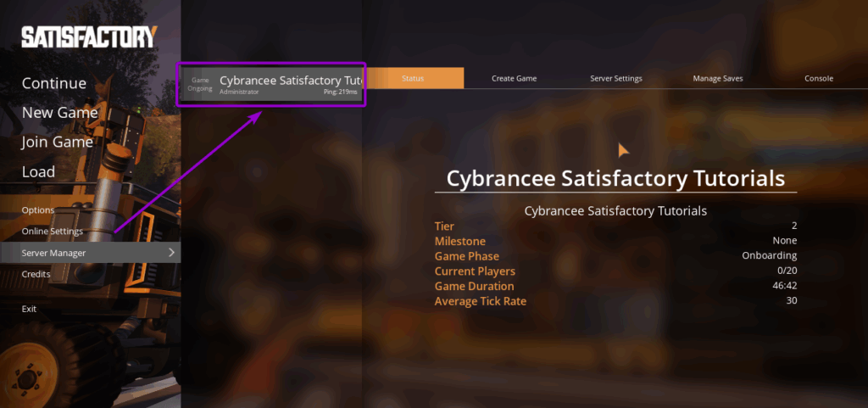
Task: Expand the Server Manager chevron arrow
Action: pos(171,253)
